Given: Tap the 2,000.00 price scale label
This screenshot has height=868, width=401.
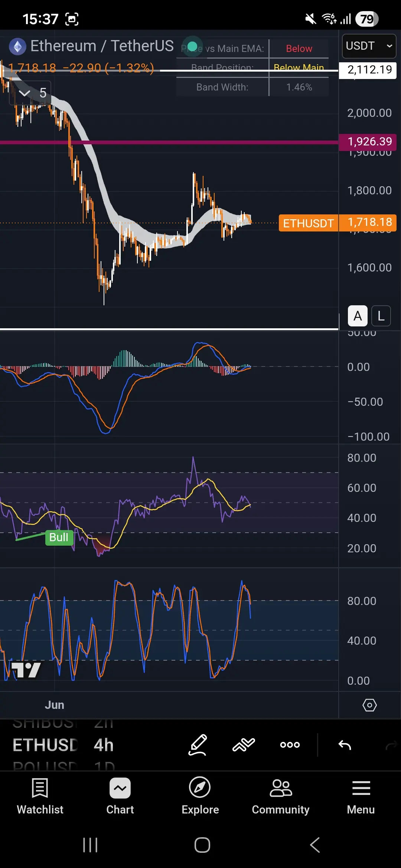Looking at the screenshot, I should point(369,113).
